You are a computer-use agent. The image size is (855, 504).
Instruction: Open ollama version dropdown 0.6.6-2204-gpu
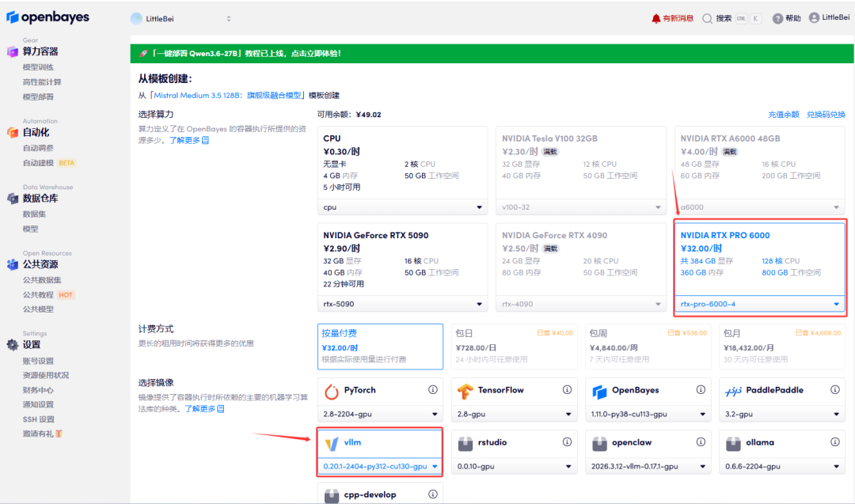tap(782, 466)
